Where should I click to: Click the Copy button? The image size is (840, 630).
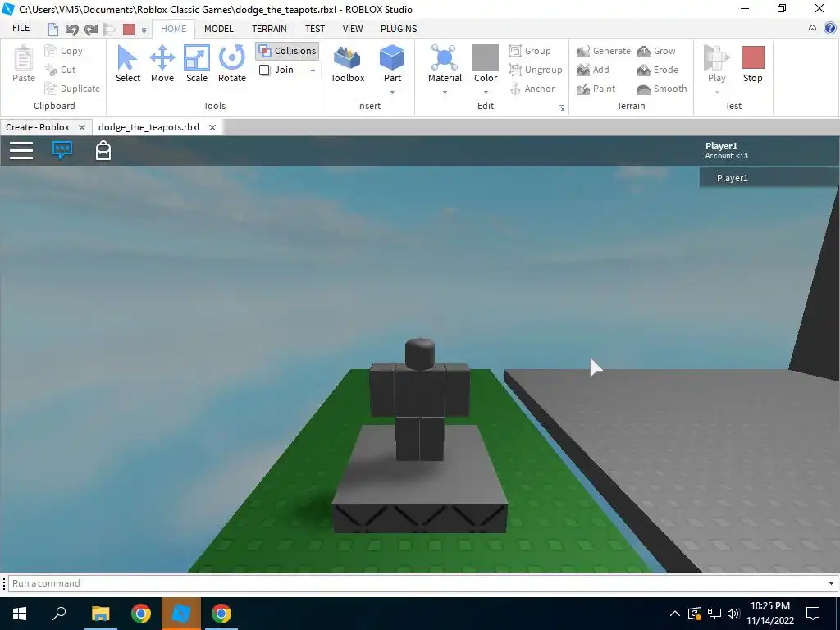click(64, 51)
